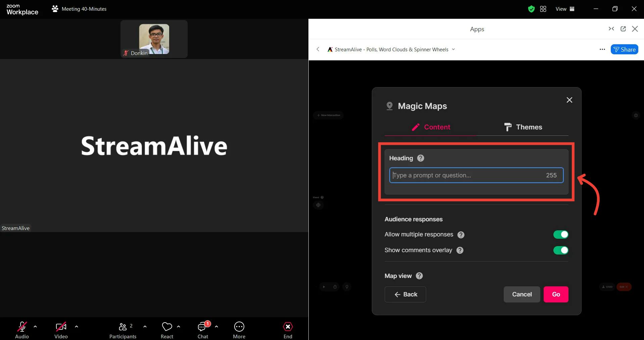Show help for Allow multiple responses
The width and height of the screenshot is (644, 340).
point(461,235)
